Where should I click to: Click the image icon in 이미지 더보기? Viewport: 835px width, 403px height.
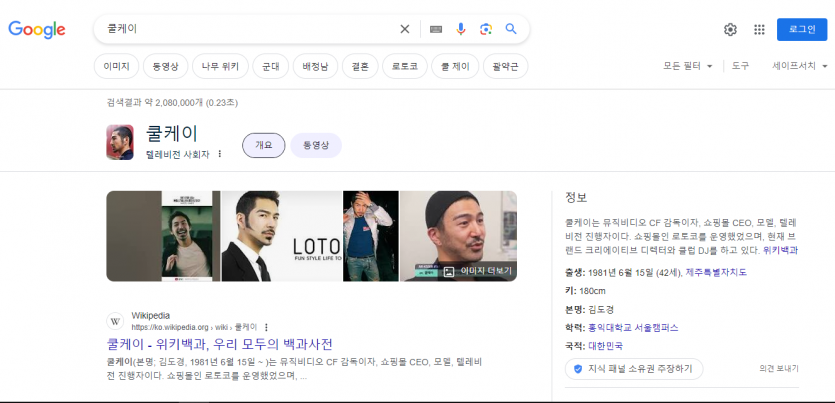coord(449,271)
